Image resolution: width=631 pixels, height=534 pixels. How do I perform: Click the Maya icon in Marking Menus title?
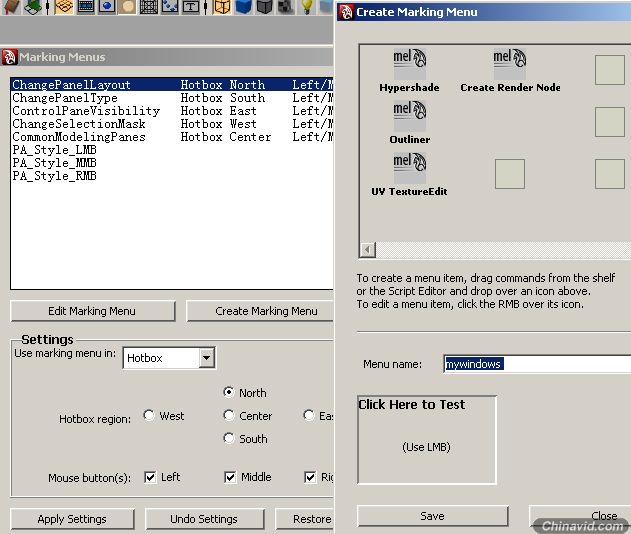tap(9, 57)
